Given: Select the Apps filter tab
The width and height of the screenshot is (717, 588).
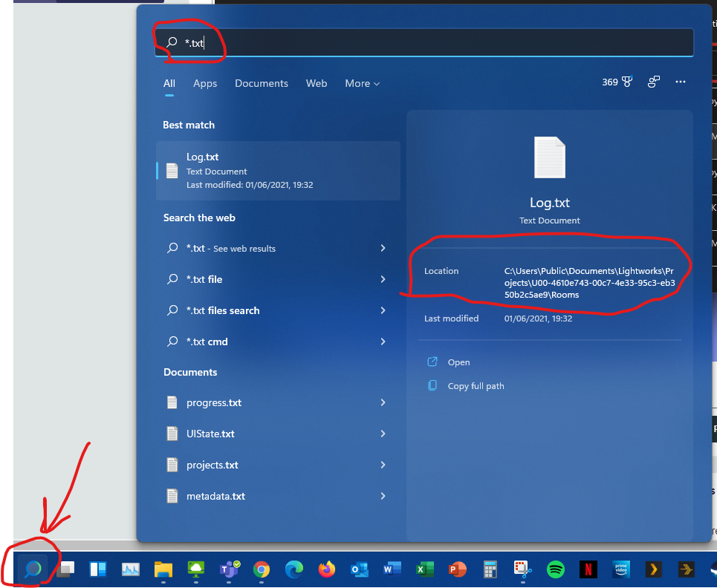Looking at the screenshot, I should point(205,84).
